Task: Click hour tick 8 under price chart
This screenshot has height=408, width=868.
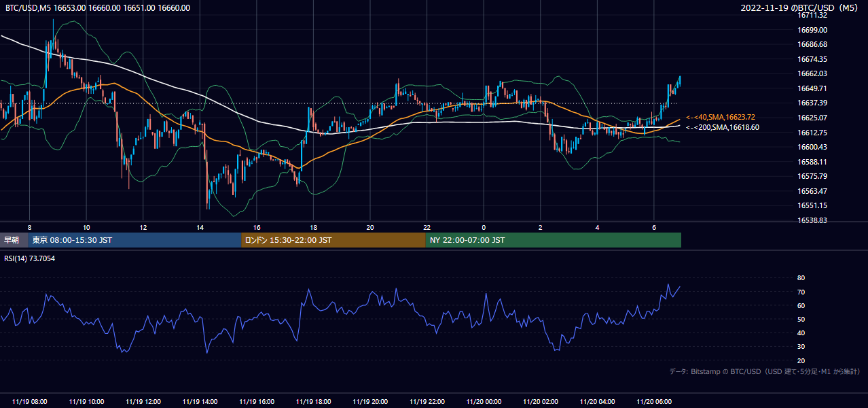Action: click(29, 227)
